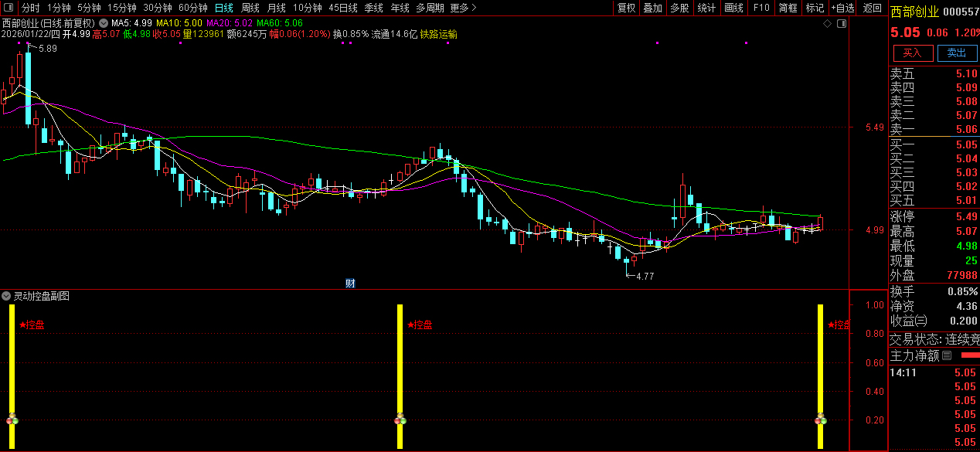Click the 卖出 sell button
The width and height of the screenshot is (980, 452).
957,53
